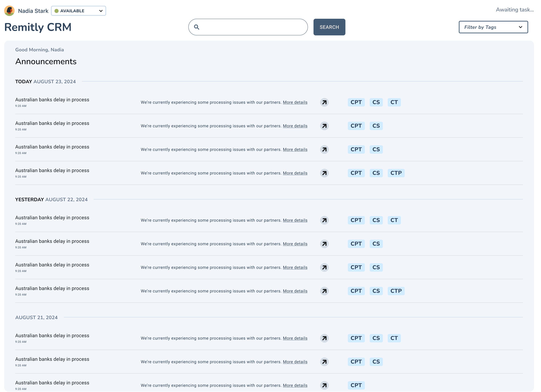This screenshot has width=541, height=392.
Task: Open the arrow icon in Yesterday's CT-tagged row
Action: [324, 220]
